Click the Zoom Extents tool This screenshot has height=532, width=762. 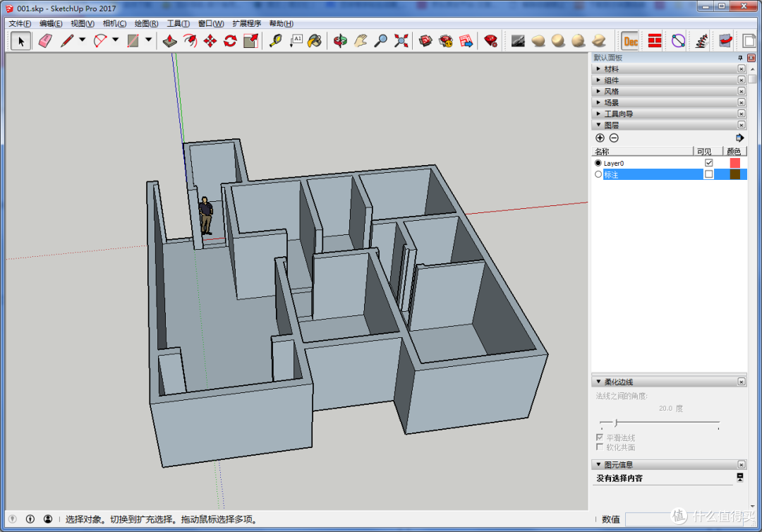click(x=401, y=41)
